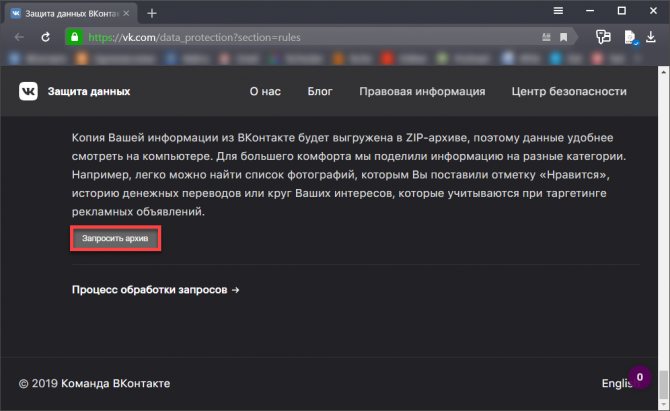Open Процесс обработки запросов link

[x=156, y=290]
